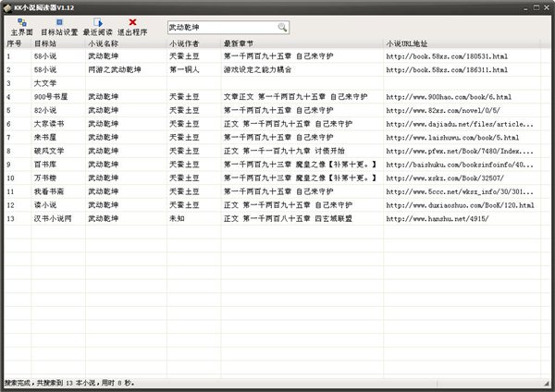
Task: Minimize the KK小说阅读器 window
Action: 525,7
